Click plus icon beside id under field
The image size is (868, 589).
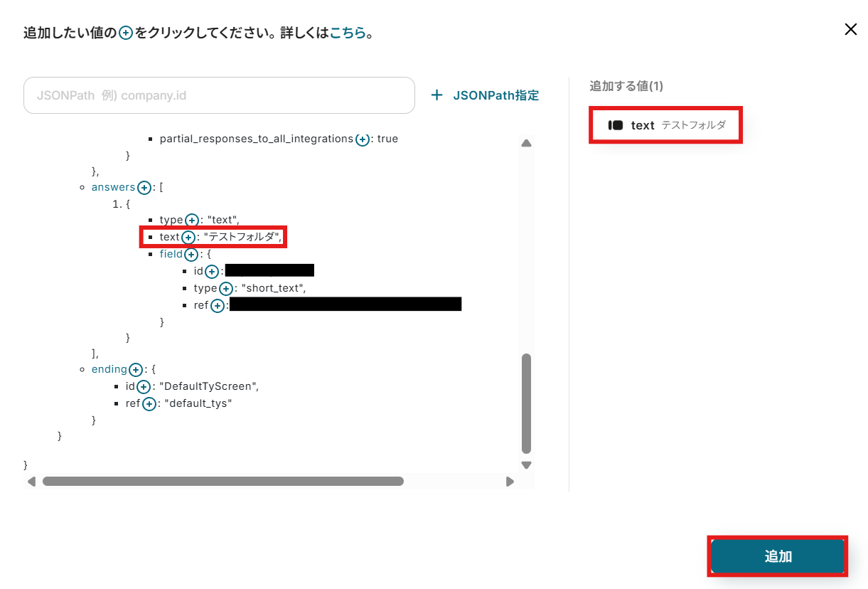click(212, 272)
